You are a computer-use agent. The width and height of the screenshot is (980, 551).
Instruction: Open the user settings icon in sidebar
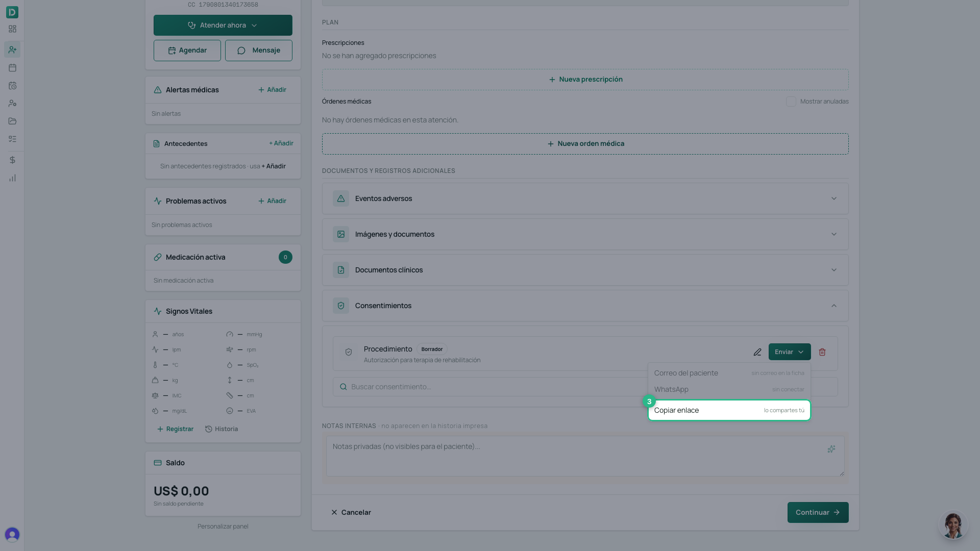(12, 103)
